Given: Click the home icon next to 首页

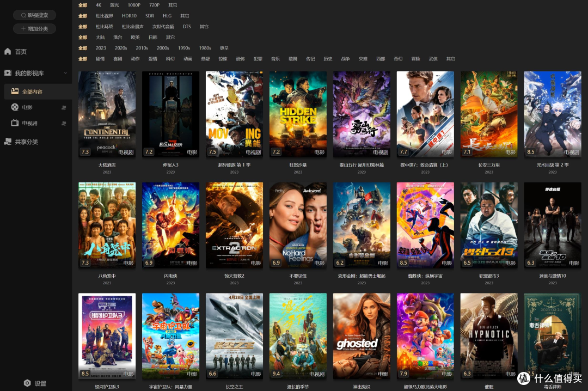Looking at the screenshot, I should click(x=8, y=51).
